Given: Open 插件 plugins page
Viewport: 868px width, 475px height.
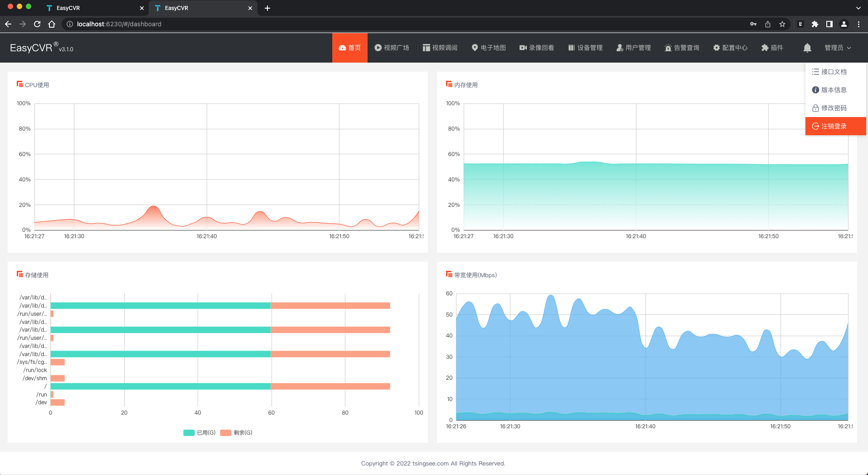Looking at the screenshot, I should (772, 48).
